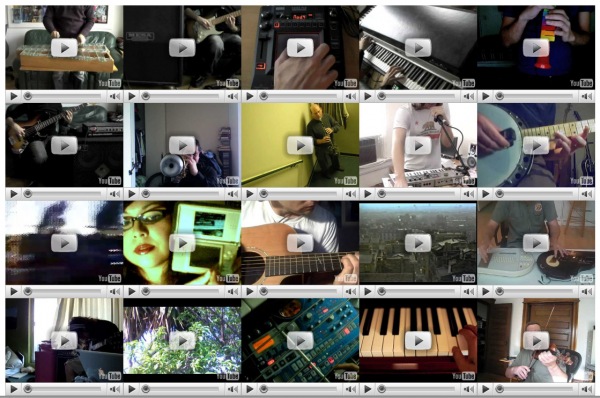Click the seek knob under colorful toy horn video
Image resolution: width=600 pixels, height=398 pixels.
click(x=499, y=96)
